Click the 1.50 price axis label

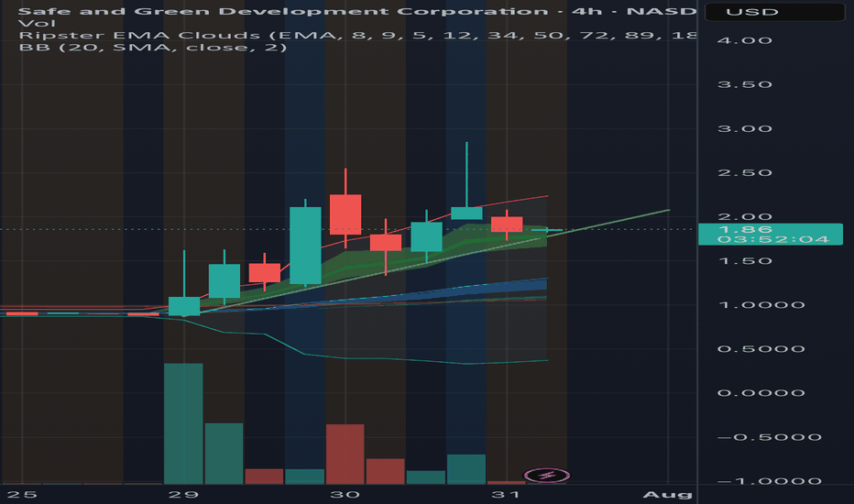[x=745, y=261]
